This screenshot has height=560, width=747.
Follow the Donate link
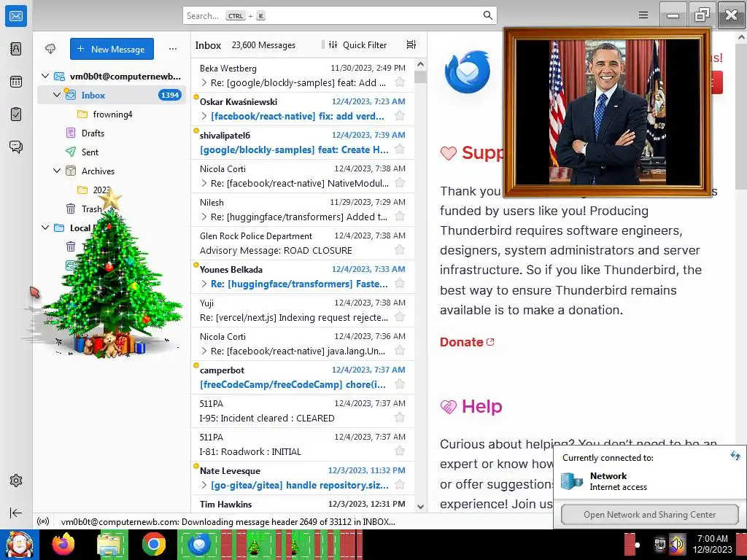point(467,342)
